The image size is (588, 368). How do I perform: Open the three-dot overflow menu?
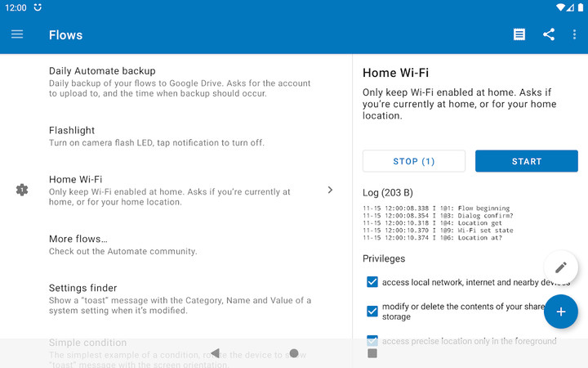pyautogui.click(x=574, y=34)
